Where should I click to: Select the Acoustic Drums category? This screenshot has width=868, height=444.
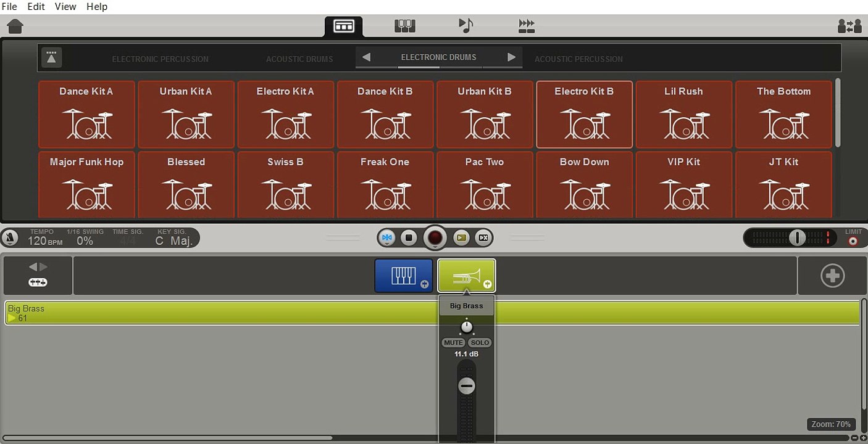click(299, 59)
